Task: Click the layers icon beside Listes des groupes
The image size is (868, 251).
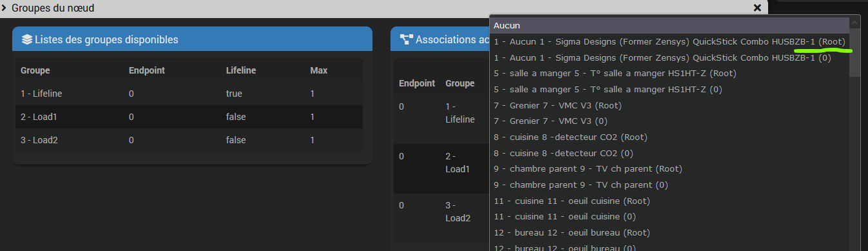Action: pyautogui.click(x=26, y=39)
